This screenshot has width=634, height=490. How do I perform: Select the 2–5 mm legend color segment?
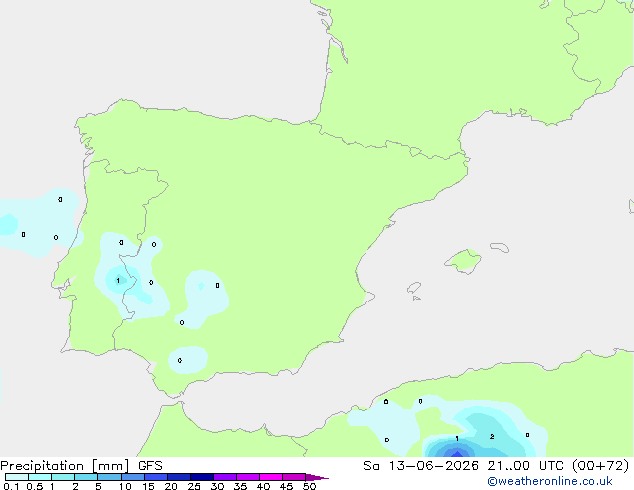point(86,477)
